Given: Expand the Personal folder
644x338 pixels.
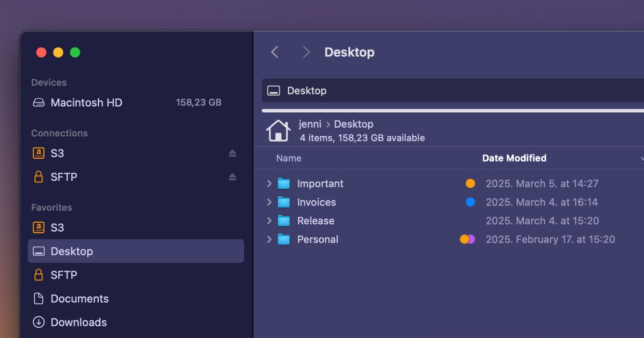Looking at the screenshot, I should 269,239.
